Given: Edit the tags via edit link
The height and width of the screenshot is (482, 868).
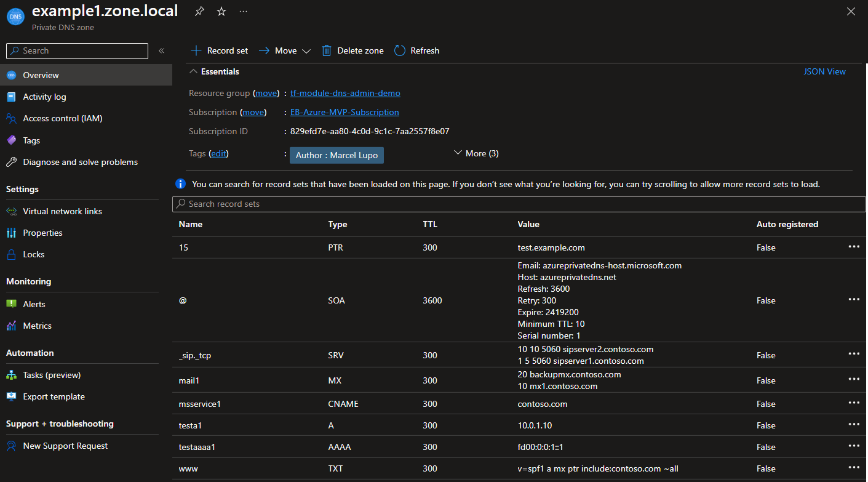Looking at the screenshot, I should coord(218,153).
